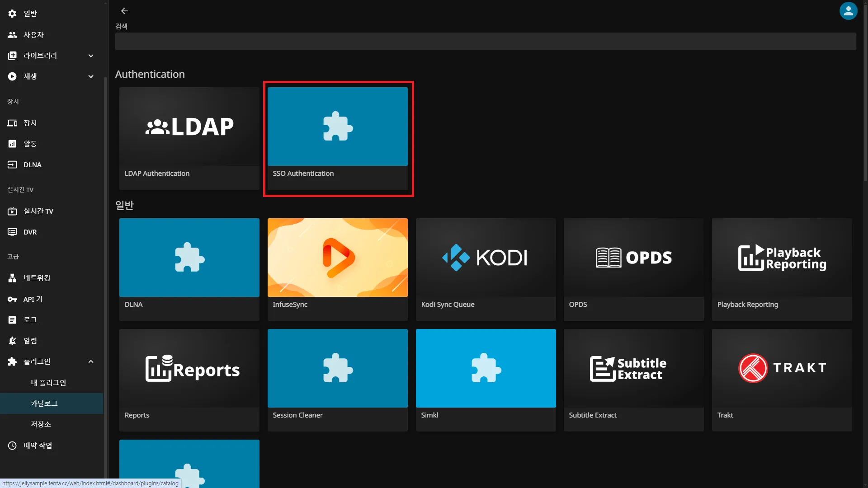Screen dimensions: 868x488
Task: Click the 검색 search input field
Action: coord(485,41)
